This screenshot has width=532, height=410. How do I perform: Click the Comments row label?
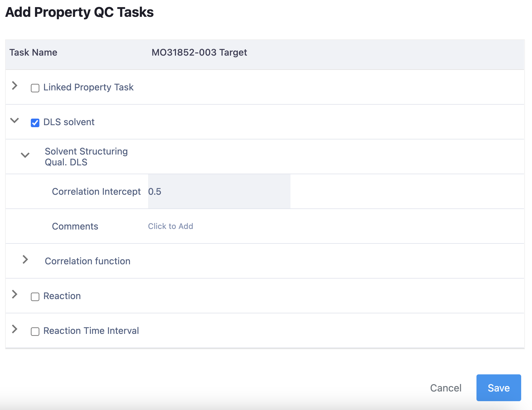pos(75,226)
